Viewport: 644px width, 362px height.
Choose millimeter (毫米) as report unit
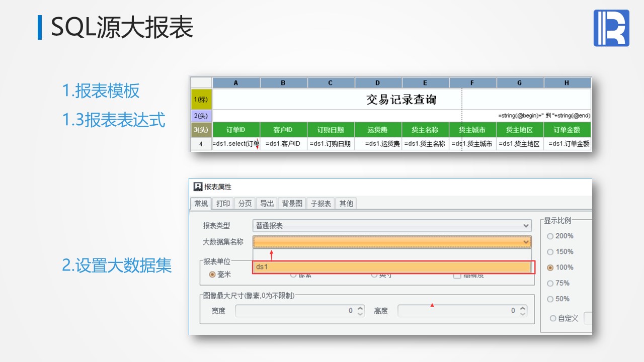[x=212, y=275]
